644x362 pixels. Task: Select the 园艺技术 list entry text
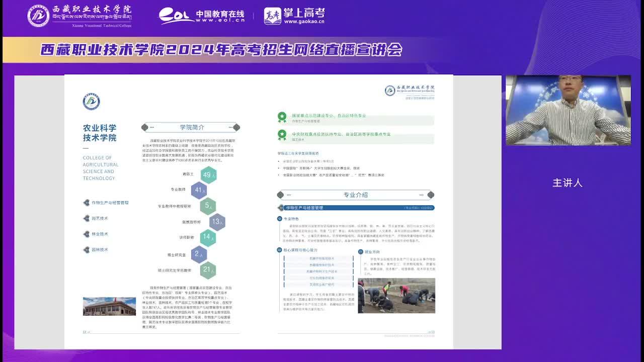pyautogui.click(x=100, y=218)
